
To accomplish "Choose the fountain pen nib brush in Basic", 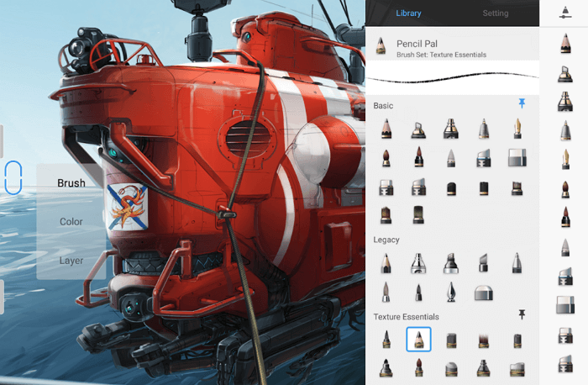I will click(x=517, y=129).
